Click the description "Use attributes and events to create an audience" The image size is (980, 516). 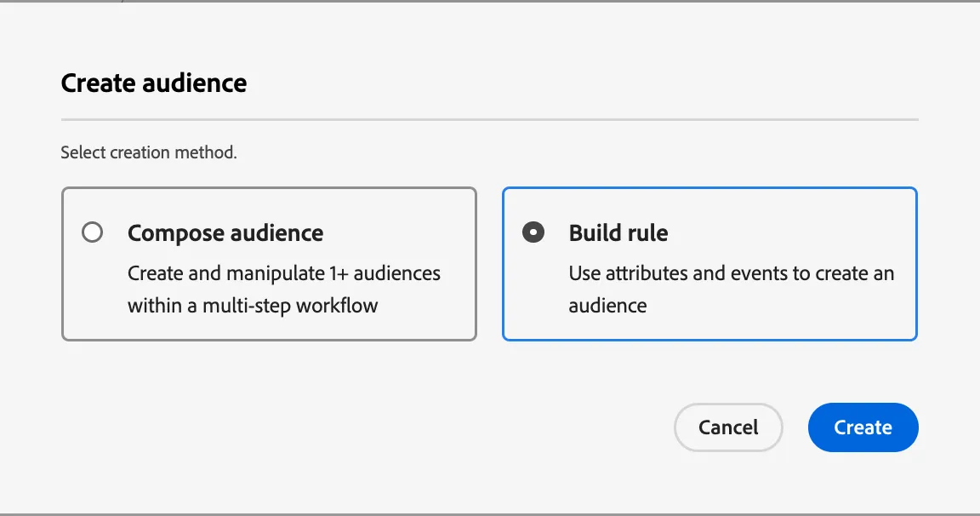(x=732, y=289)
